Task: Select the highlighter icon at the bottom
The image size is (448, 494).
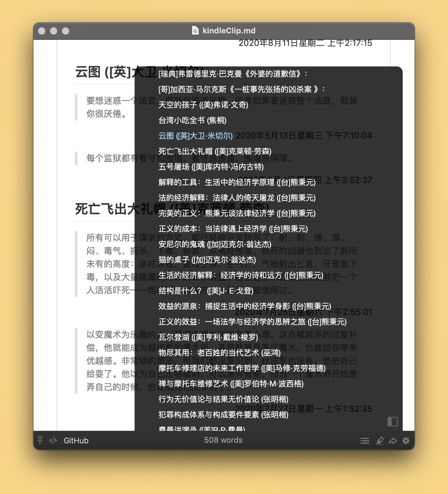Action: [379, 440]
